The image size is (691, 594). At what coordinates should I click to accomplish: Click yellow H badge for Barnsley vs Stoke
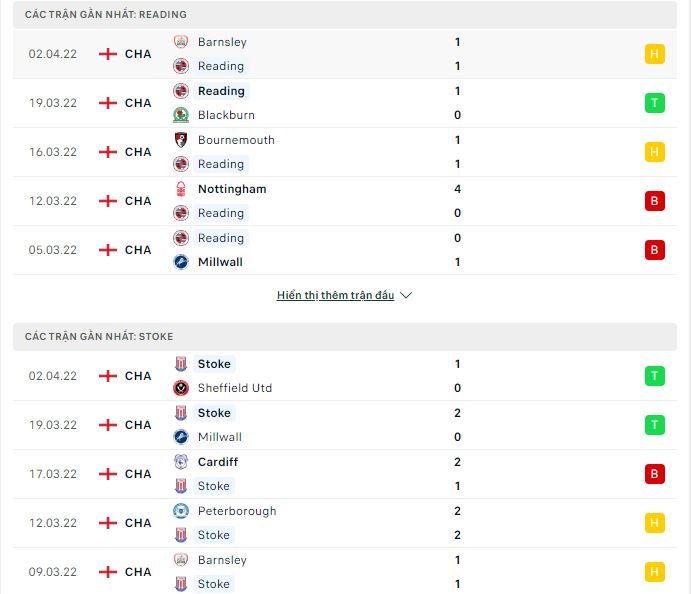pos(654,572)
